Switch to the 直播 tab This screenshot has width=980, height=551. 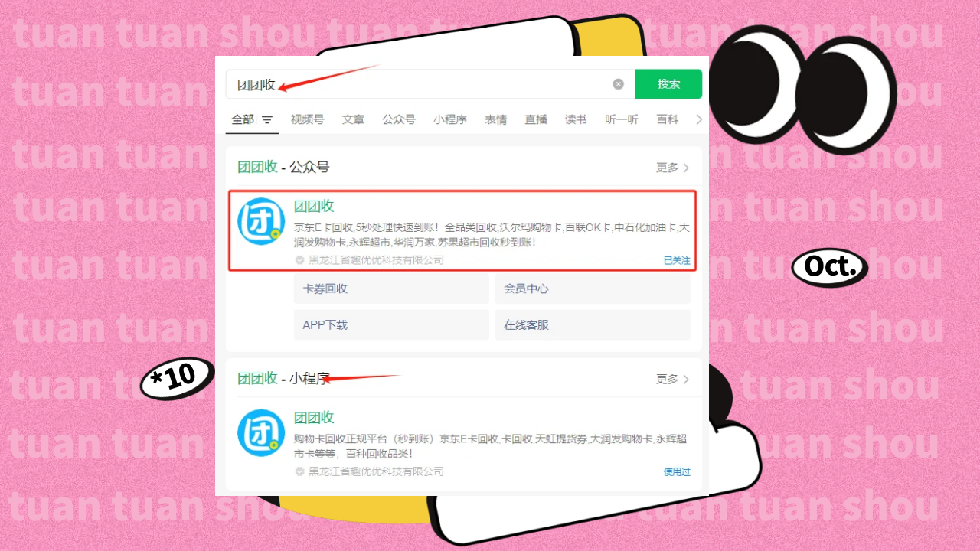click(x=536, y=119)
